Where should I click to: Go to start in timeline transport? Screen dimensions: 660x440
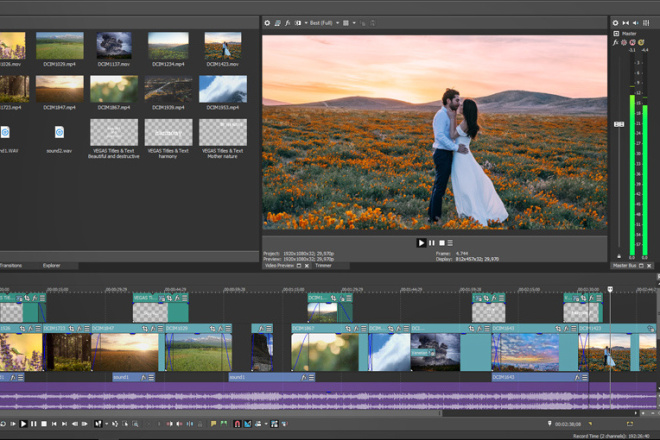tap(54, 424)
